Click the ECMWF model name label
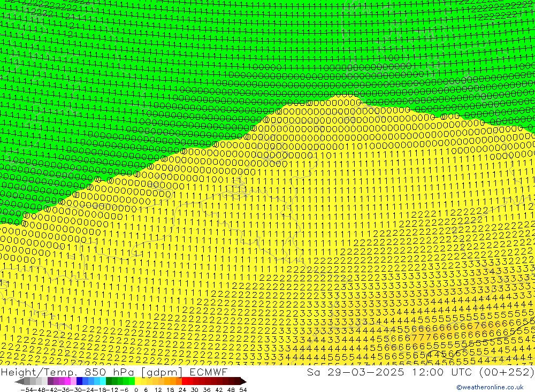This screenshot has height=392, width=535. [209, 372]
